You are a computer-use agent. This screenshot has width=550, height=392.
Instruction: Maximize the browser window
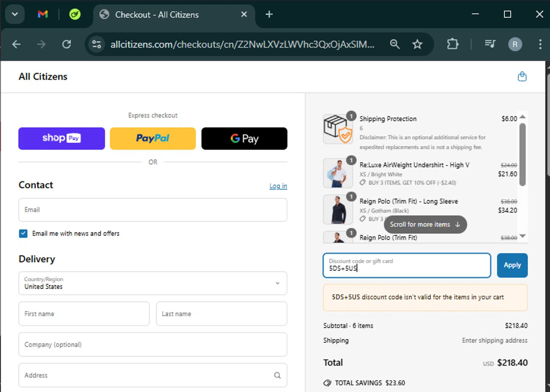tap(507, 14)
